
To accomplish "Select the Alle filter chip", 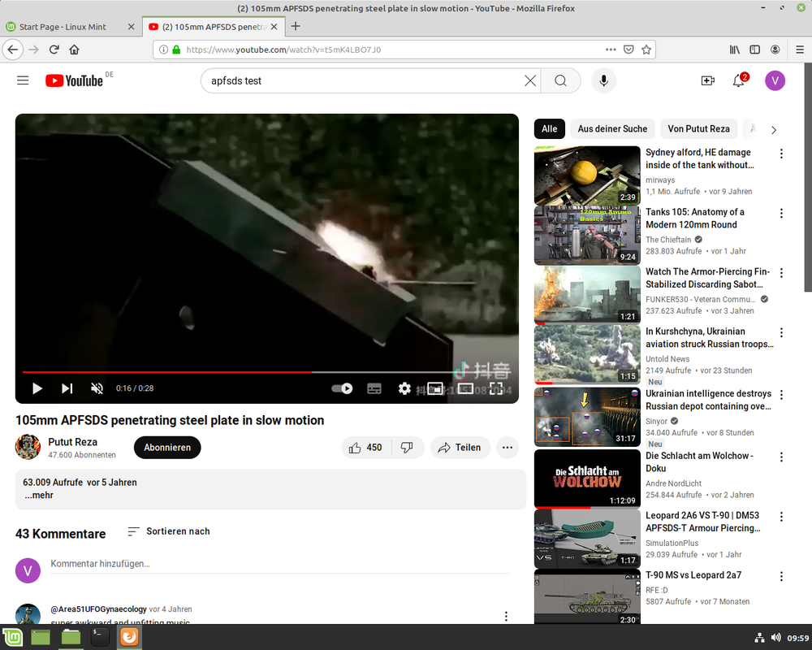I will (549, 129).
